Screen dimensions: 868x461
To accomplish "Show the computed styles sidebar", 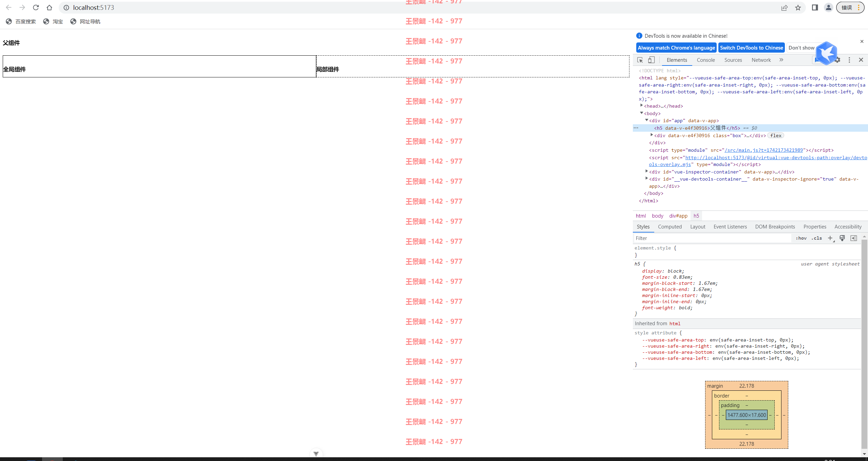I will click(x=854, y=238).
